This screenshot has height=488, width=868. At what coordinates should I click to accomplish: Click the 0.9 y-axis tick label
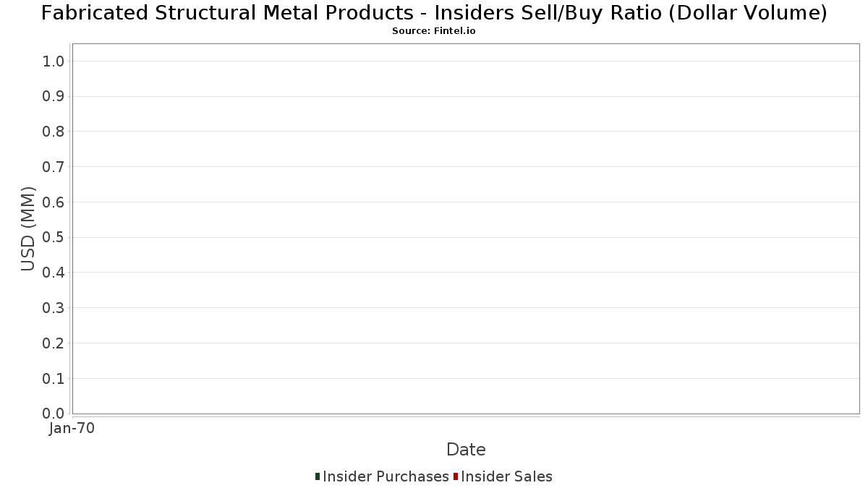click(54, 97)
